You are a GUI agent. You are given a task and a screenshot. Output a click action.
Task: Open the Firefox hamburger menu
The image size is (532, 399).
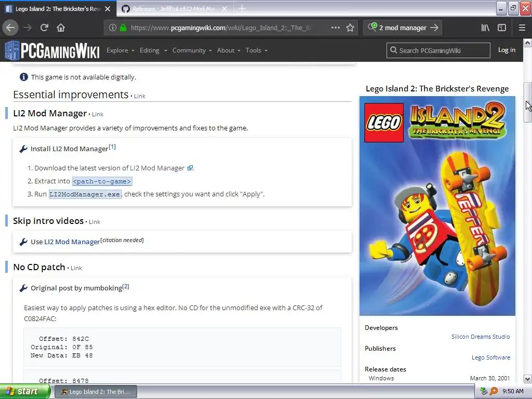522,28
